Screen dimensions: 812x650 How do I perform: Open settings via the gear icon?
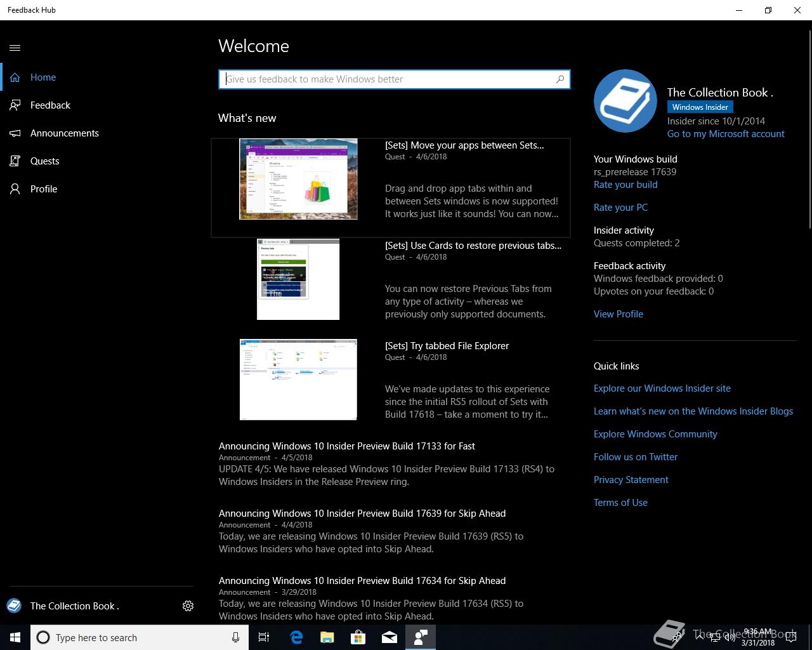pos(188,606)
